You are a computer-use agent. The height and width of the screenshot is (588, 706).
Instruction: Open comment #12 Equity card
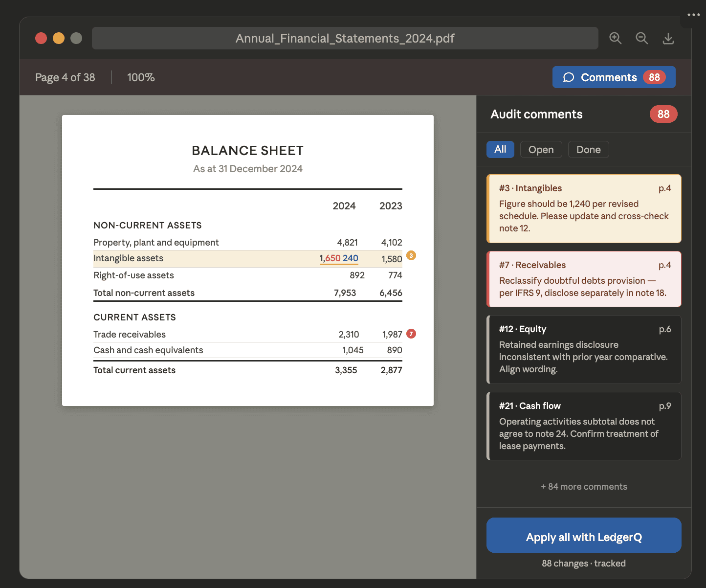click(x=584, y=349)
